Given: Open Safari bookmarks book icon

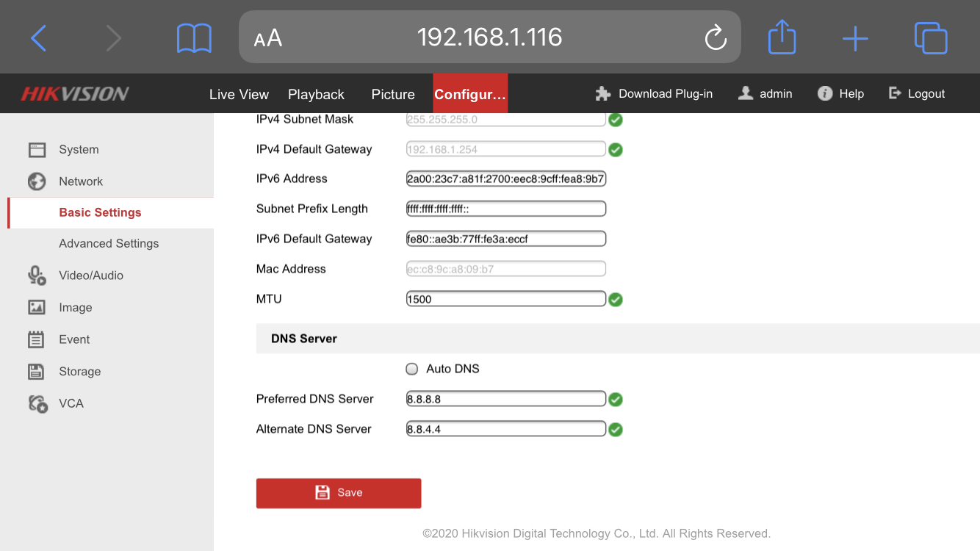Looking at the screenshot, I should 194,38.
